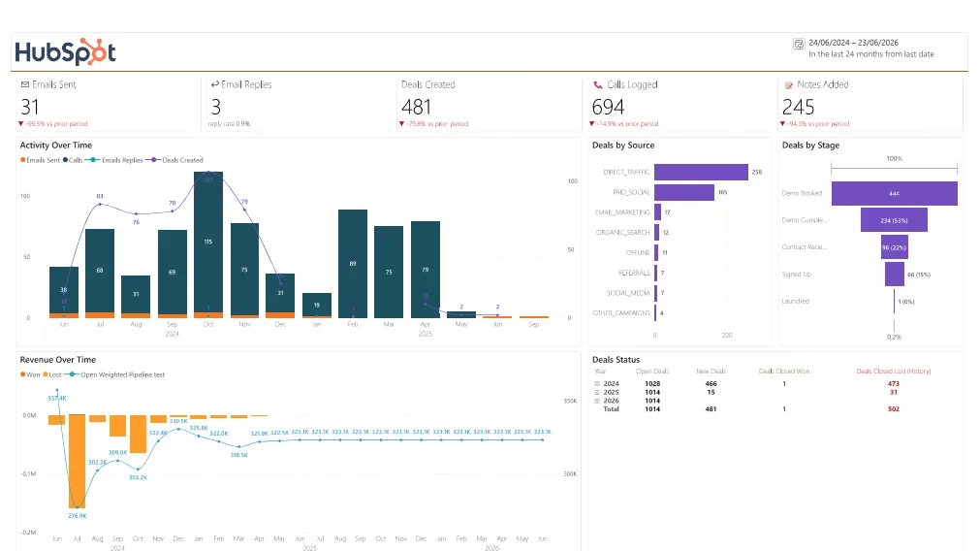Click the Total closed lost value 502

894,409
